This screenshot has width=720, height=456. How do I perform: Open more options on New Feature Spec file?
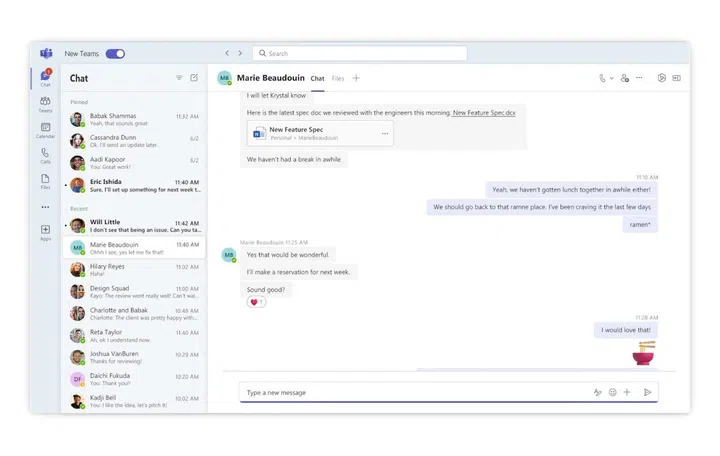click(385, 133)
